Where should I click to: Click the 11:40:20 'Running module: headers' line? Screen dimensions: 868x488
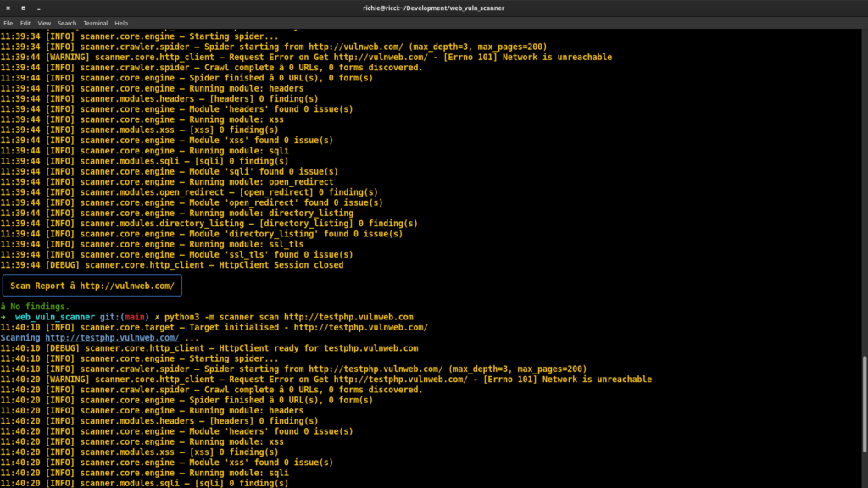click(152, 411)
